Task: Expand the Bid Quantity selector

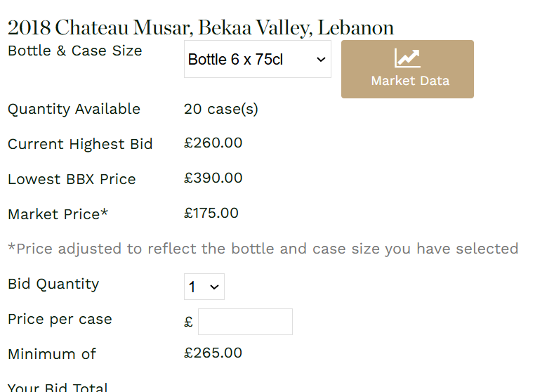Action: 204,287
